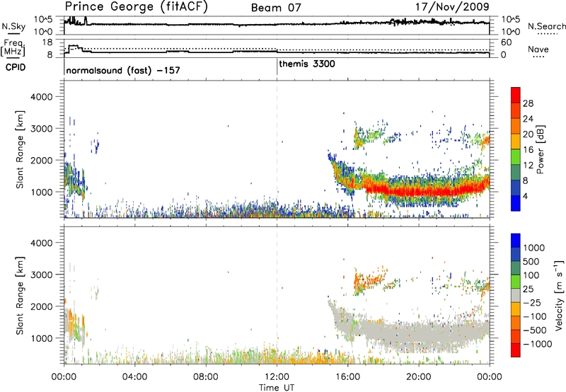
Task: Click the 'Velocity [m s-1]' colorbar title
Action: pos(559,295)
